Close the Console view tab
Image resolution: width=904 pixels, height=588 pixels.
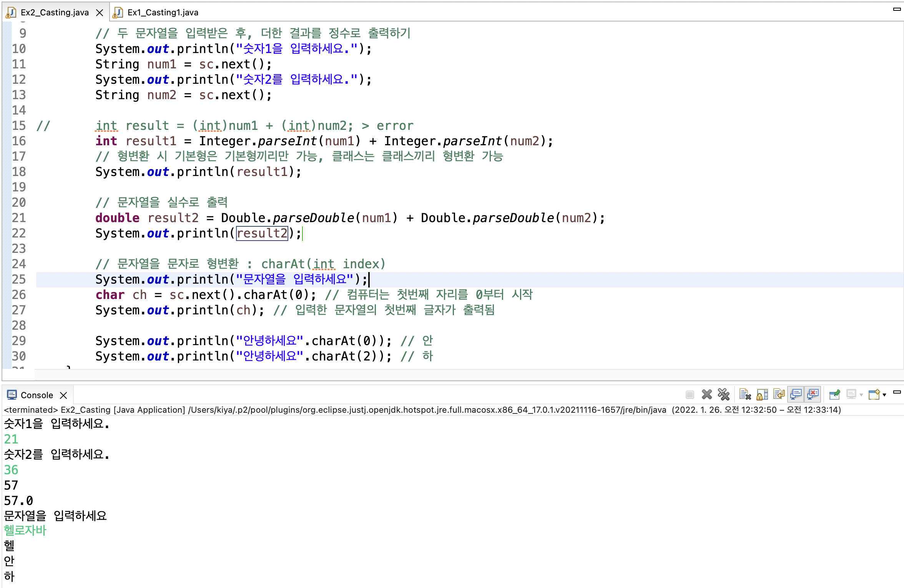pyautogui.click(x=64, y=395)
